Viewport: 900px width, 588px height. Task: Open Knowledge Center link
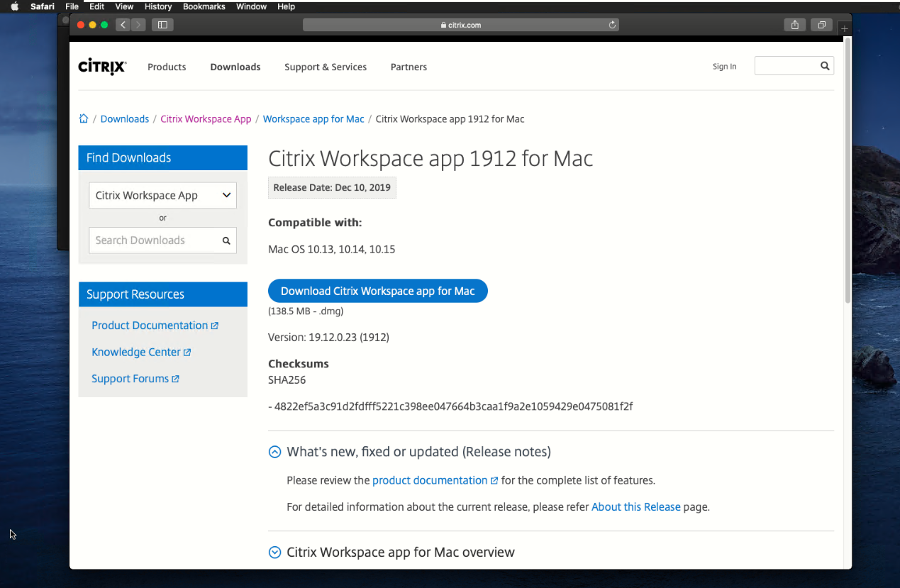[136, 353]
